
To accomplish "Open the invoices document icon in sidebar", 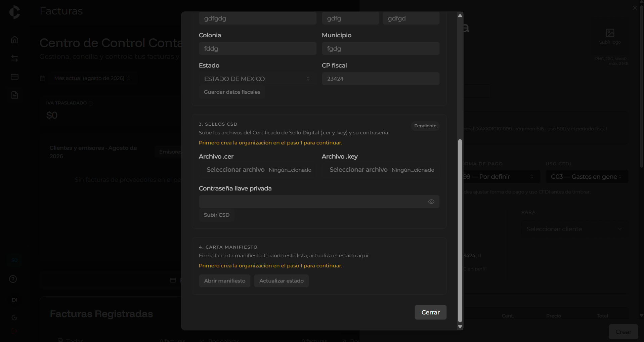I will [14, 95].
